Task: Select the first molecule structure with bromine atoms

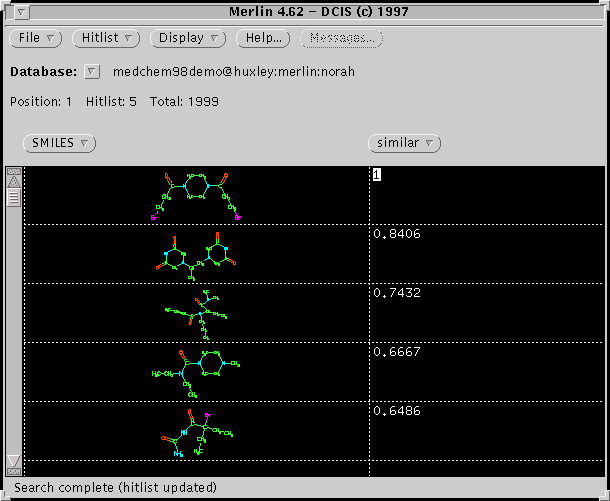Action: [x=195, y=195]
